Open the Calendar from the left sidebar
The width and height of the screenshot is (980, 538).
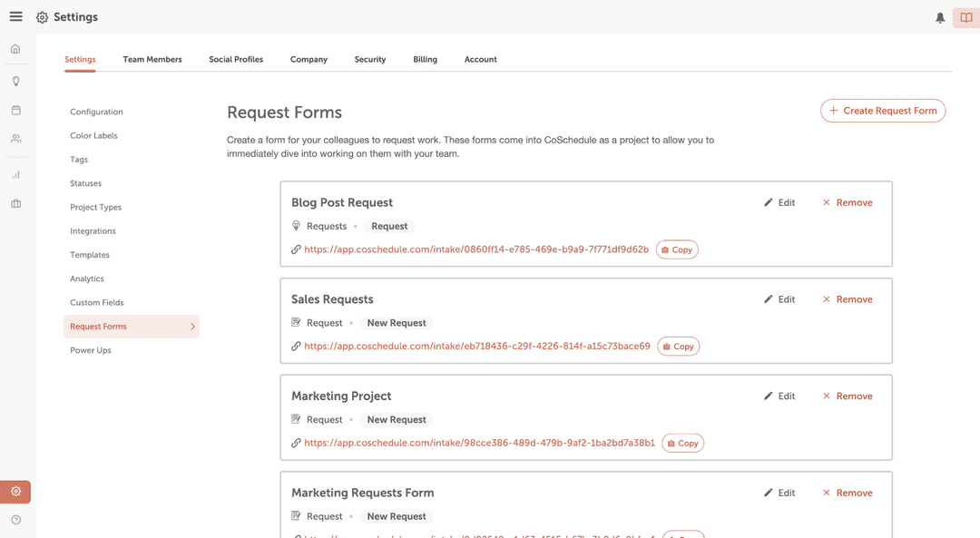(x=15, y=110)
